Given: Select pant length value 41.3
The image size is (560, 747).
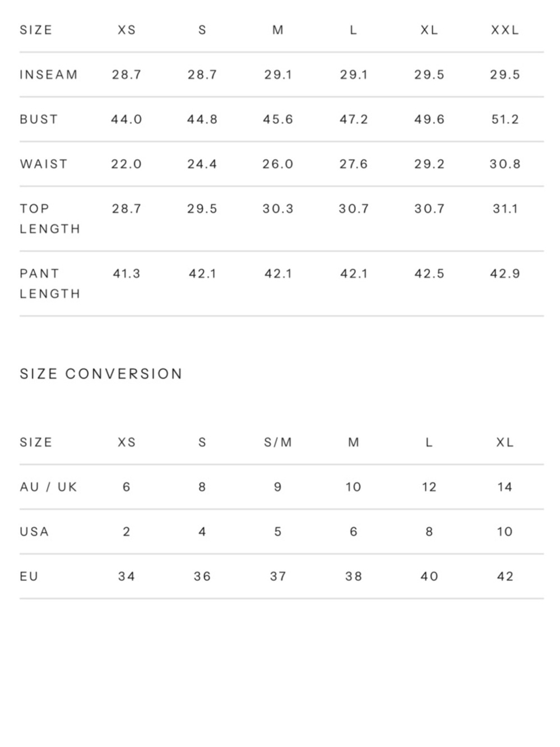Looking at the screenshot, I should click(127, 274).
